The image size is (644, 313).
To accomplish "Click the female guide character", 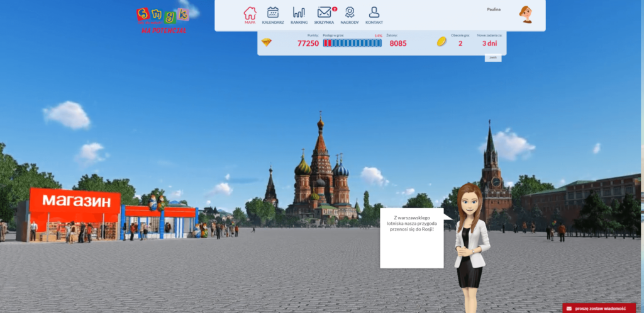I will pos(472,248).
